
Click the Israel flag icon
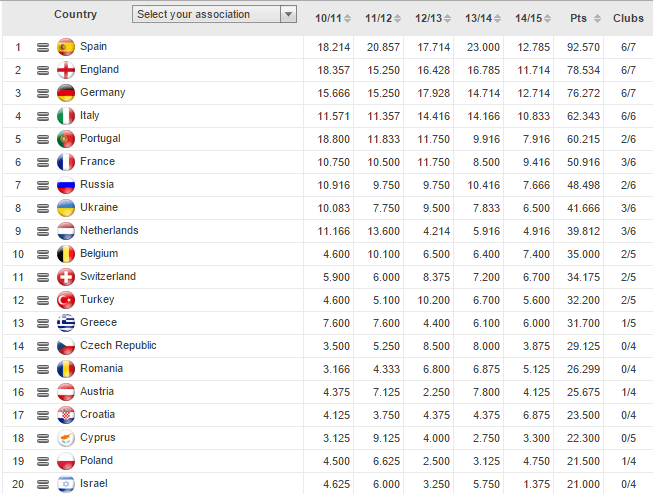point(66,484)
